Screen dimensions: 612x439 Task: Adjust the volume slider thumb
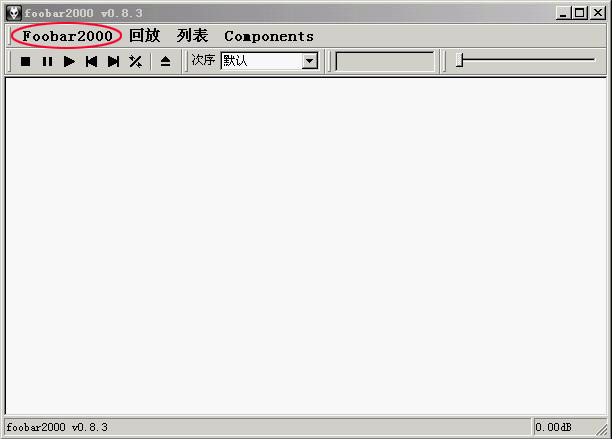[x=460, y=60]
